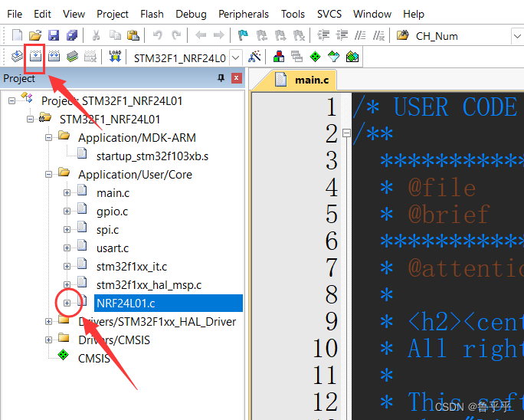Open the Pack Installer icon
Image resolution: width=524 pixels, height=420 pixels.
click(x=352, y=57)
